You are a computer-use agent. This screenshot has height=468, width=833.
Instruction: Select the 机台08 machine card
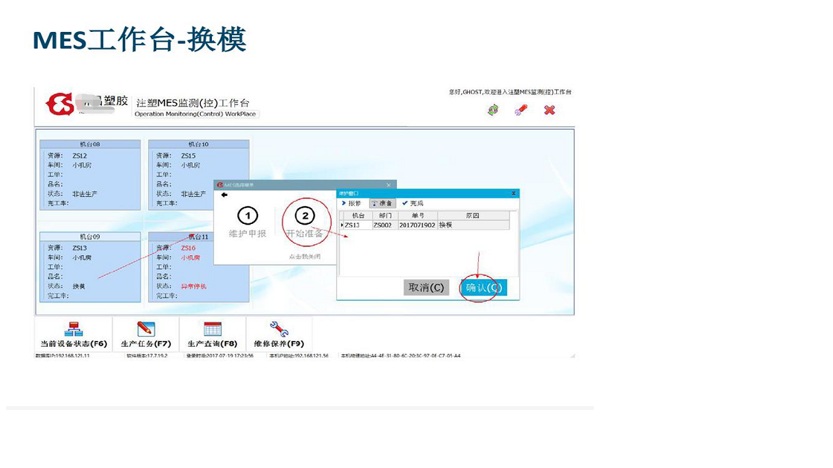pyautogui.click(x=89, y=177)
